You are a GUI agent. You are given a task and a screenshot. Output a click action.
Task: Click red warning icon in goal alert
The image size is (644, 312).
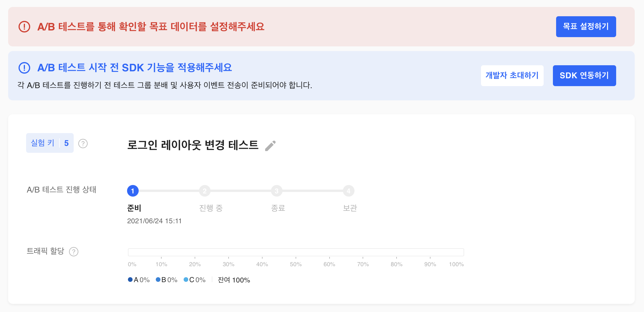click(24, 27)
